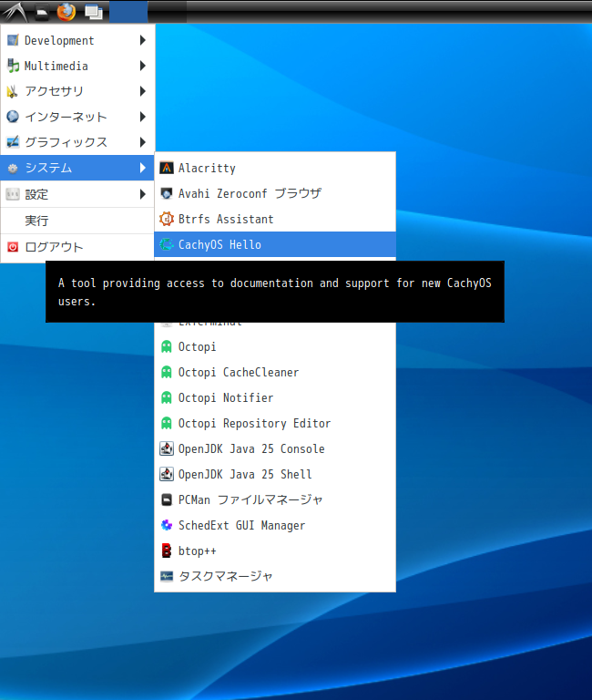The width and height of the screenshot is (592, 700).
Task: Expand the グラフィックス submenu arrow
Action: click(x=143, y=142)
